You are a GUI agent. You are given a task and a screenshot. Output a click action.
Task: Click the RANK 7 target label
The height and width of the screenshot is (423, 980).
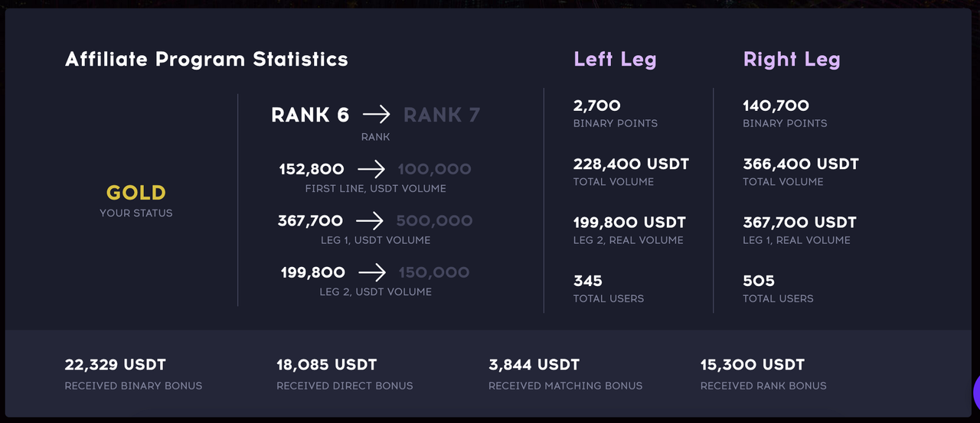[442, 115]
